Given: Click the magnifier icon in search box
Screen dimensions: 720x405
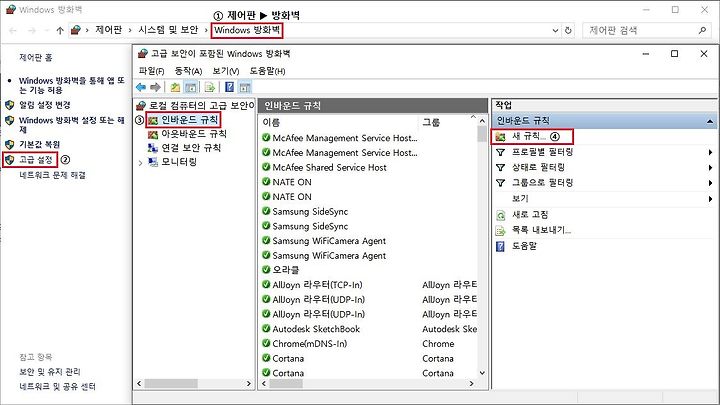Looking at the screenshot, I should point(702,30).
